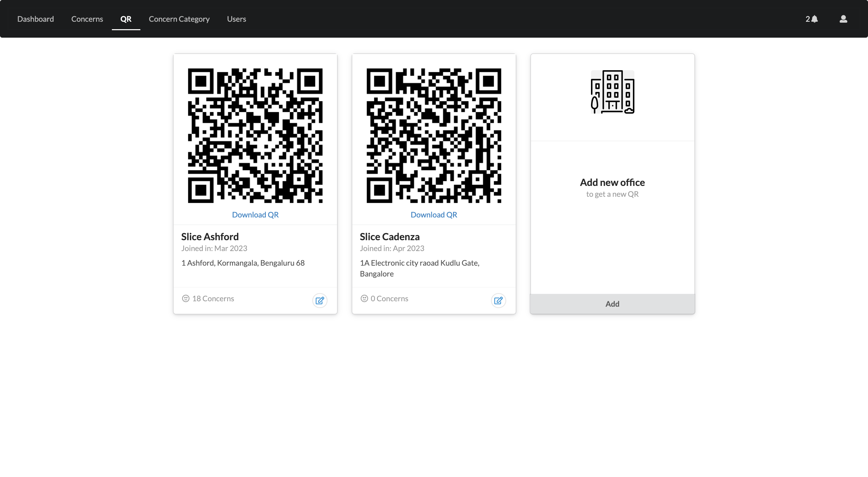Click the office building illustration
The width and height of the screenshot is (868, 477).
[612, 92]
